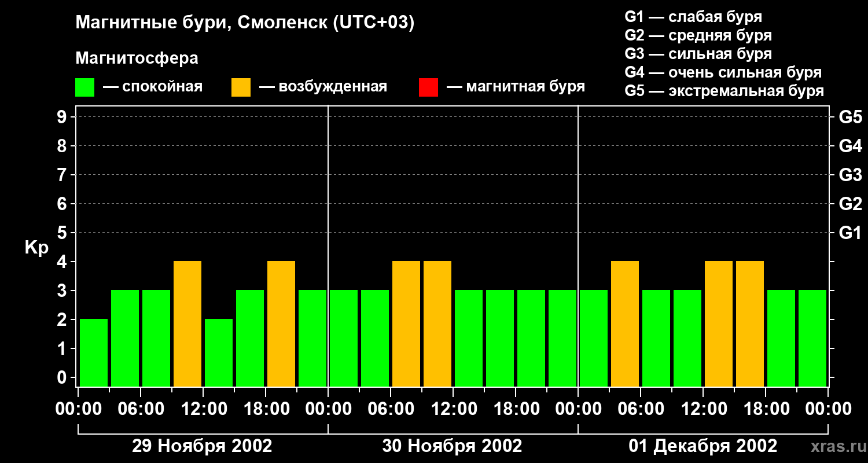Click the 12:00–15:00 green Kp 2 bar on 29 November
This screenshot has width=868, height=463.
(219, 352)
